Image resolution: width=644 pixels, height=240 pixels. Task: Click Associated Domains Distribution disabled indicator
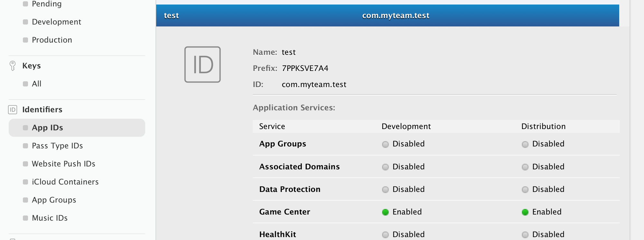pos(525,167)
